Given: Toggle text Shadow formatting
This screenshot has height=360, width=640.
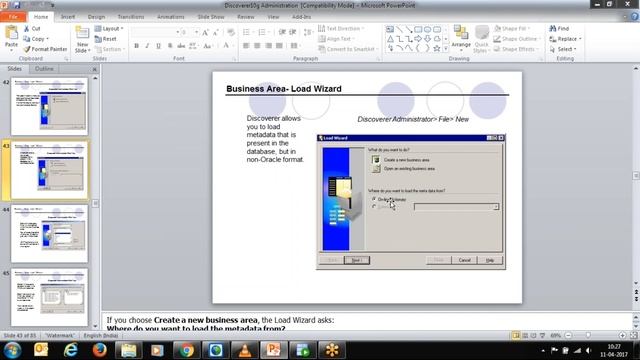Looking at the screenshot, I should click(x=170, y=46).
